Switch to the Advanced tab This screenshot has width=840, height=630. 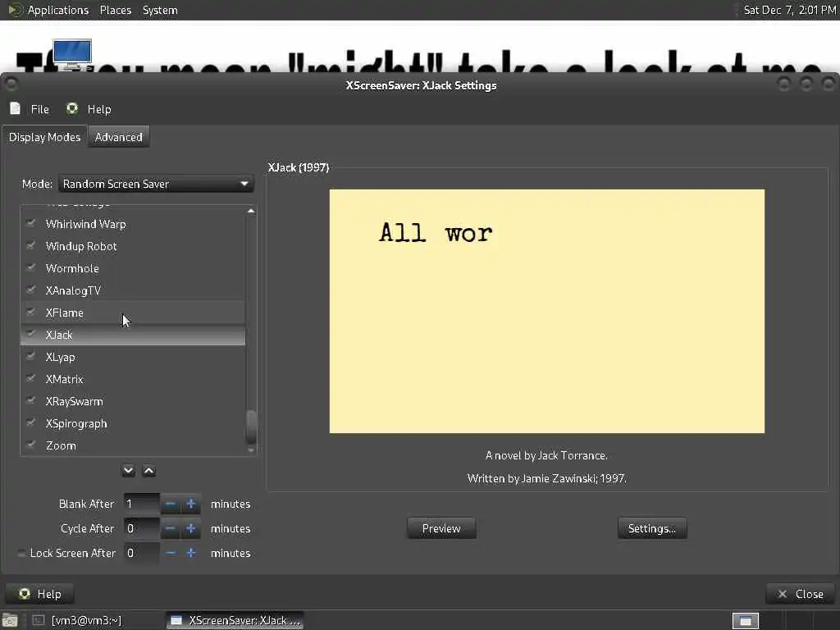tap(118, 137)
